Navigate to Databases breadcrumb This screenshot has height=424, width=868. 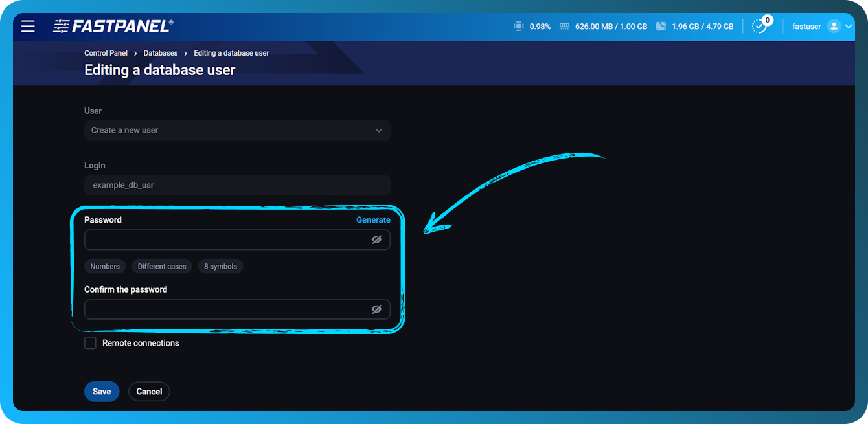(x=160, y=53)
